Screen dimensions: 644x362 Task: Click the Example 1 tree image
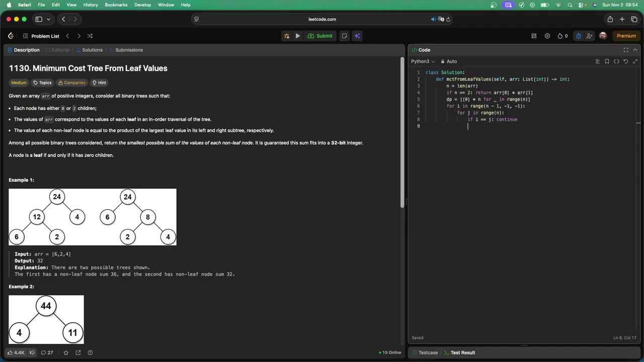click(x=93, y=217)
